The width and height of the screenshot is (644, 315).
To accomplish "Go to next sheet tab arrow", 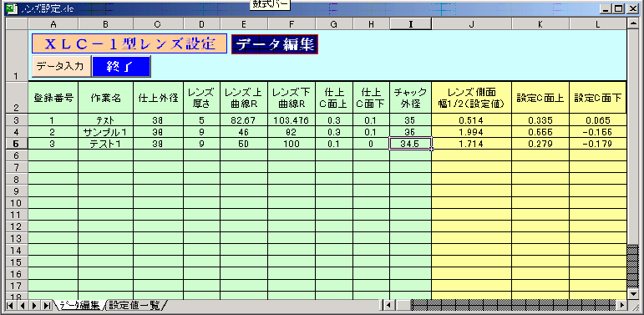I will pyautogui.click(x=34, y=306).
